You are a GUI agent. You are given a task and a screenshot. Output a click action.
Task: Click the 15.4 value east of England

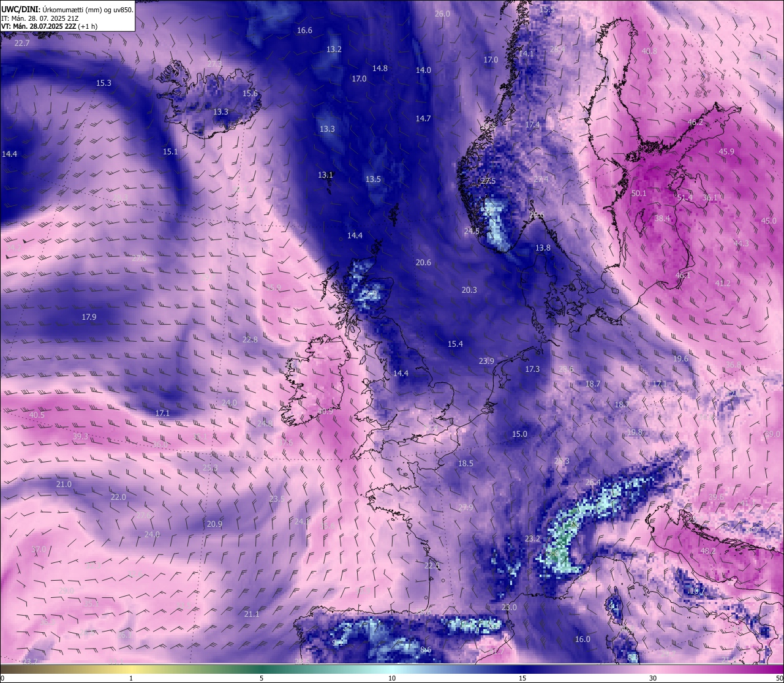[x=455, y=344]
